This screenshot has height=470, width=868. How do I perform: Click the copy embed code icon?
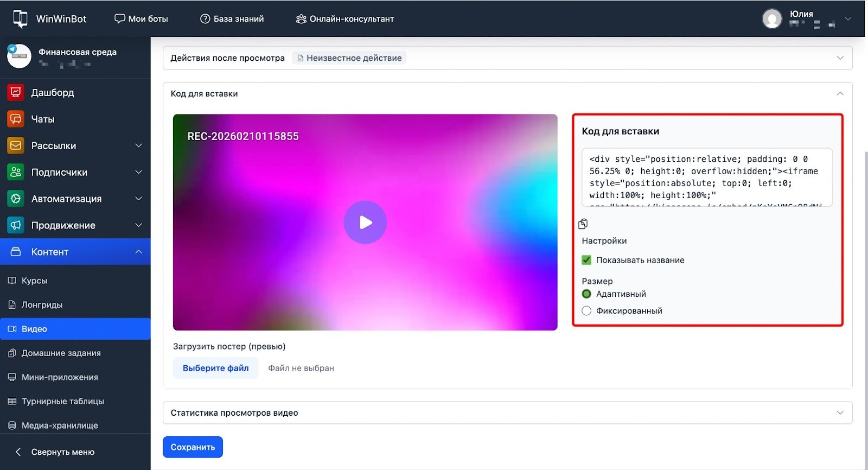click(x=583, y=224)
